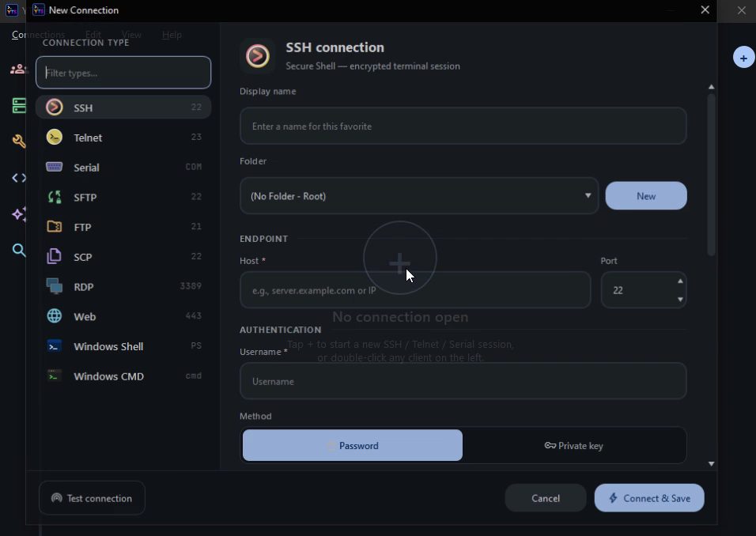756x536 pixels.
Task: Click the FTP folder icon
Action: tap(54, 227)
